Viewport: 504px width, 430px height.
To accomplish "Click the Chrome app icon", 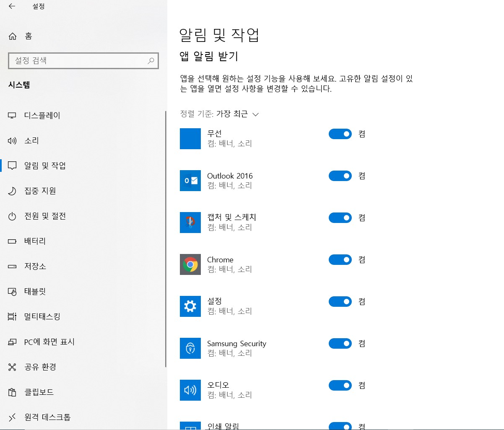I will pos(190,264).
